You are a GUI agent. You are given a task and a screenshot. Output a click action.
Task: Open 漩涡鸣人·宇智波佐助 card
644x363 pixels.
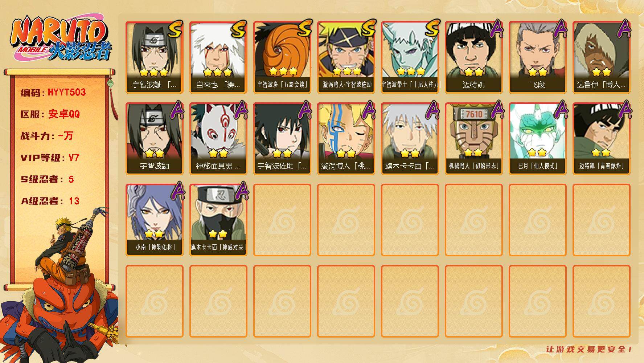(346, 57)
